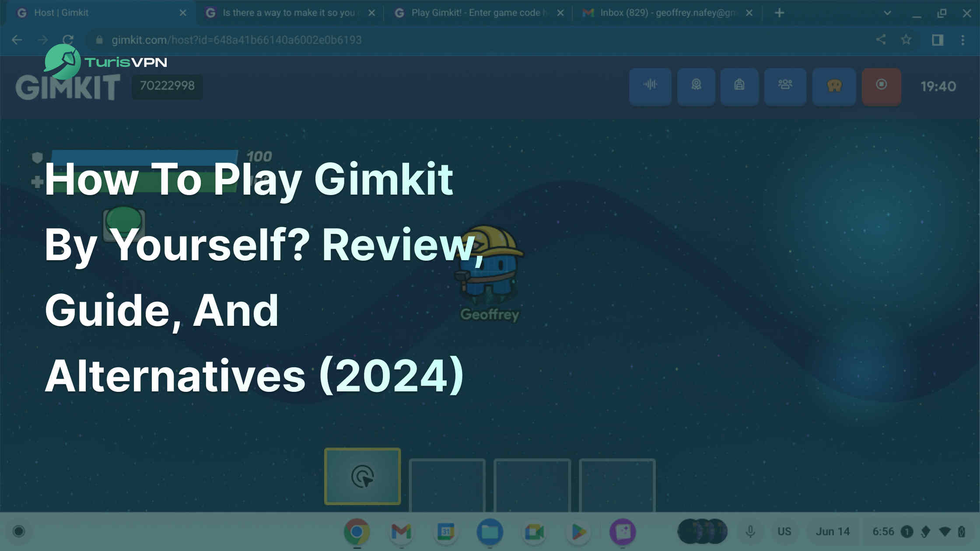Open Gmail from the ChromeOS shelf
The height and width of the screenshot is (551, 980).
click(x=400, y=531)
